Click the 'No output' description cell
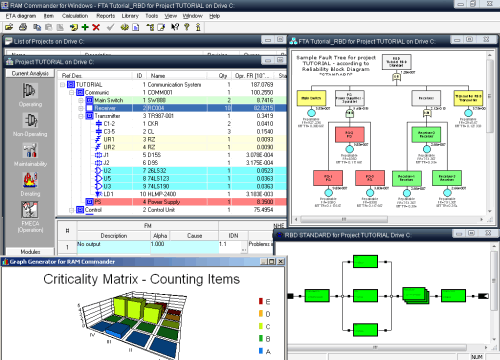Image resolution: width=500 pixels, height=360 pixels. pos(113,246)
